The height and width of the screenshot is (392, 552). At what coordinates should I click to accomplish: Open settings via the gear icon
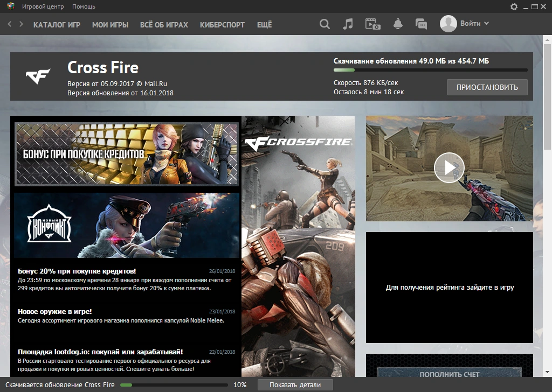click(514, 6)
